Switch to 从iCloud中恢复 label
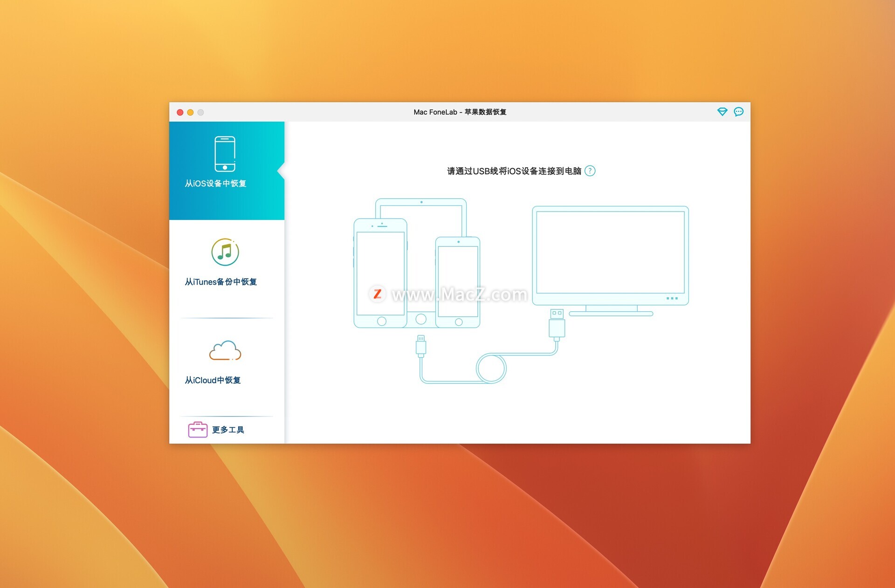The width and height of the screenshot is (895, 588). 213,380
